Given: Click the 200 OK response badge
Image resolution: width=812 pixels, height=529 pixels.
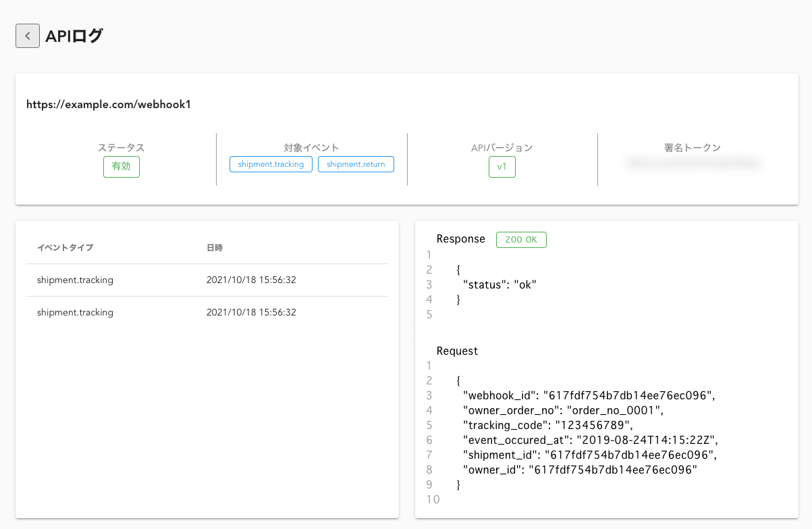Looking at the screenshot, I should 521,240.
